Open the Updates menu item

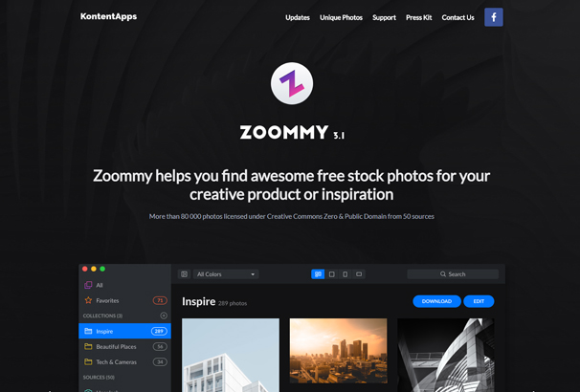point(298,17)
